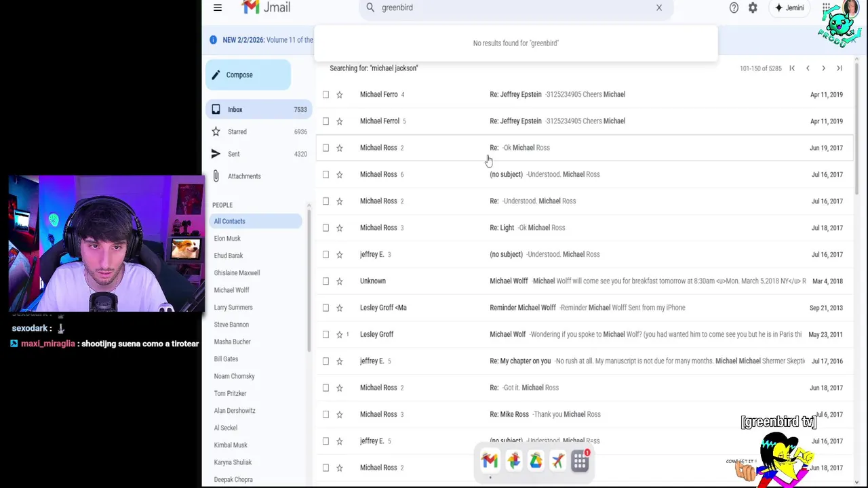Viewport: 868px width, 488px height.
Task: Star the Re: My chapter on you email
Action: pos(340,361)
